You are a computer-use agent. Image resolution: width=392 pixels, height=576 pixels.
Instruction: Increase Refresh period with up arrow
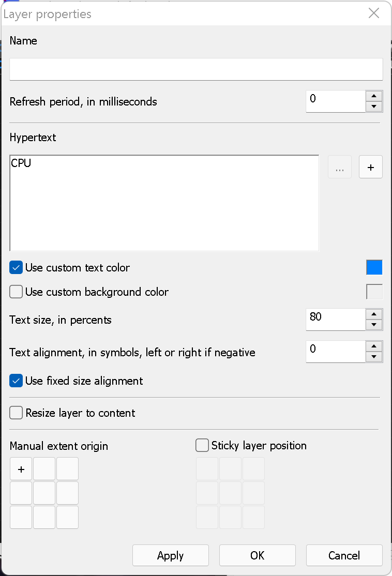pyautogui.click(x=374, y=96)
